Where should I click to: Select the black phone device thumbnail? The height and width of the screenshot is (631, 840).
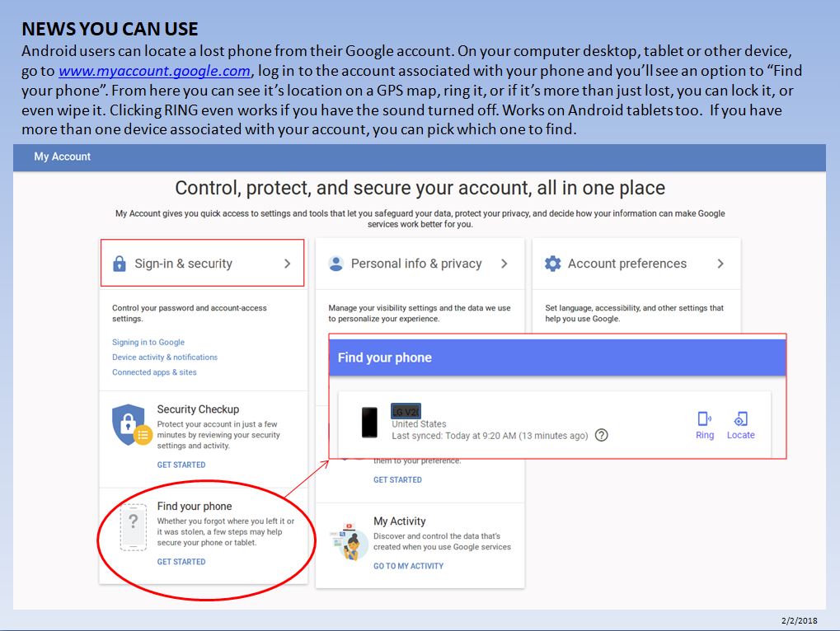point(370,422)
